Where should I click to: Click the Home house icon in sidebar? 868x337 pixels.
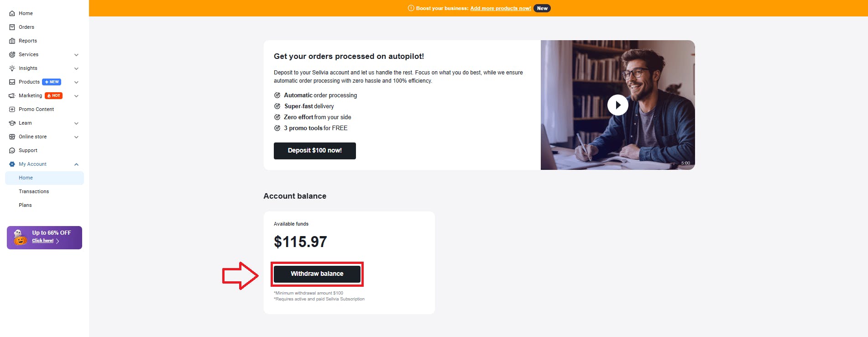[x=12, y=14]
